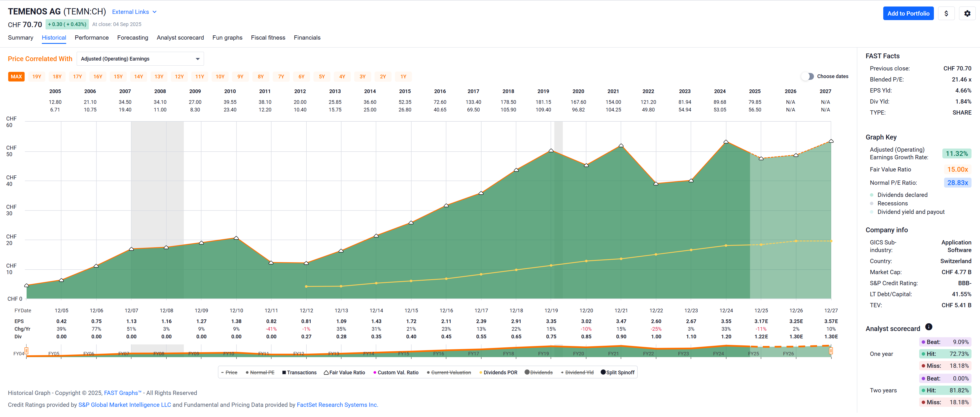
Task: Open the Financials tab
Action: coord(307,38)
